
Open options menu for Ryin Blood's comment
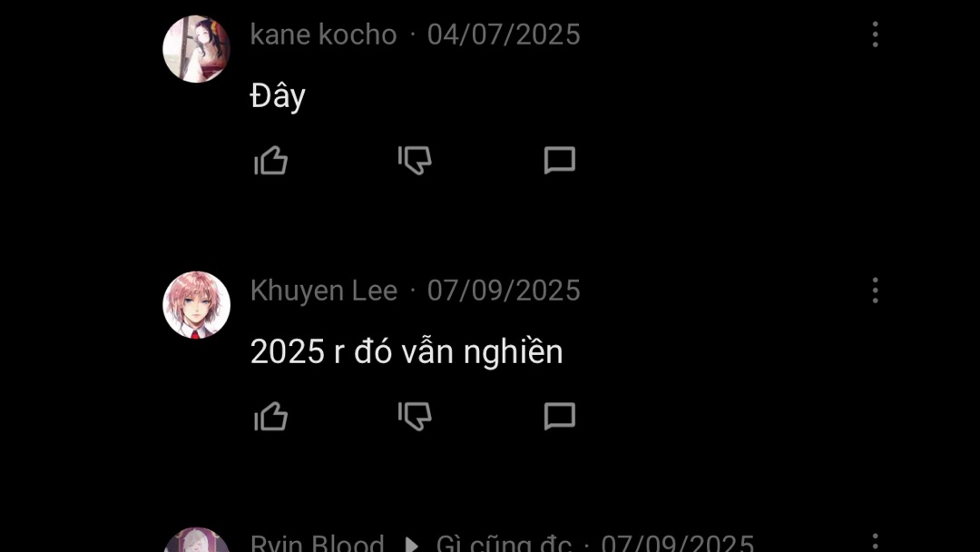click(875, 543)
